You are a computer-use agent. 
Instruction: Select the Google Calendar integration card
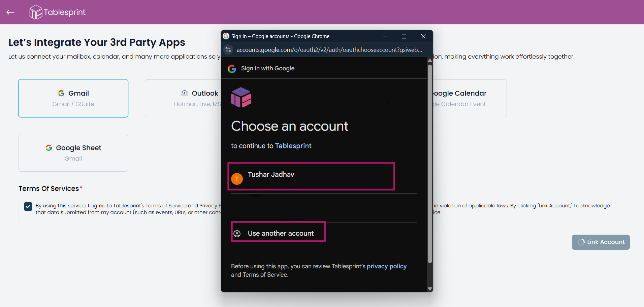470,98
